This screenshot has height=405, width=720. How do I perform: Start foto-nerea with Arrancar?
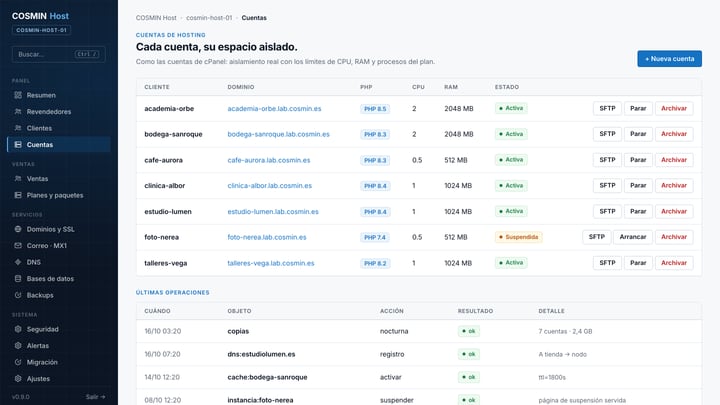633,237
